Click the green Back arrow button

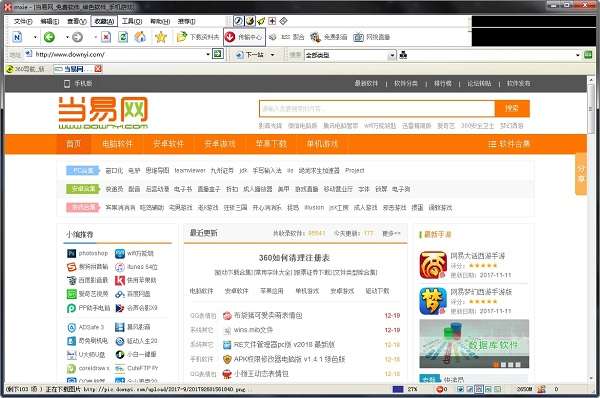click(x=49, y=37)
